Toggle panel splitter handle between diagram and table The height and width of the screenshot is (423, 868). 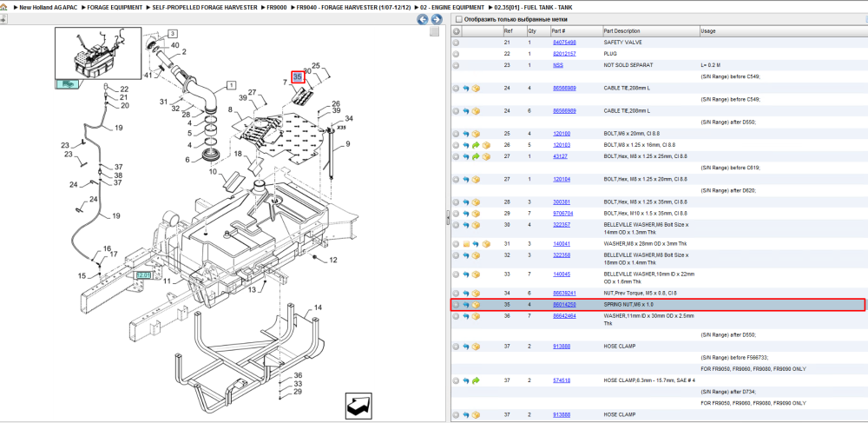point(448,218)
